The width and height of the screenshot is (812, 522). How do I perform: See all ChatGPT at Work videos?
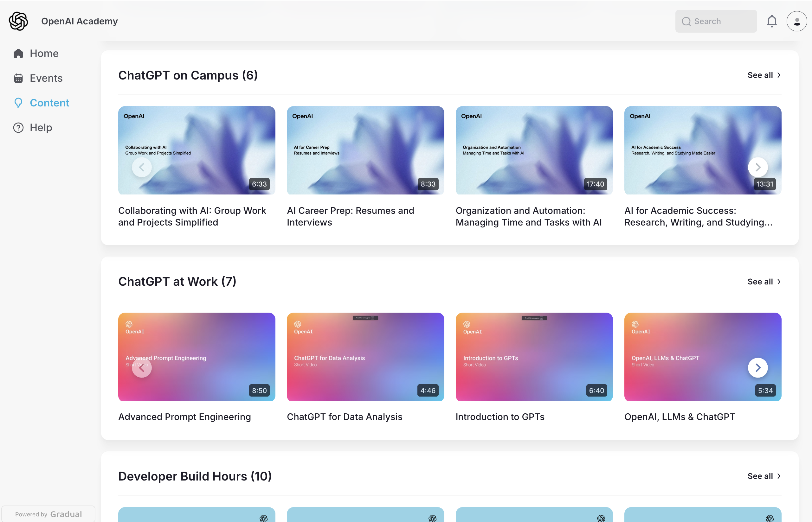click(x=764, y=282)
